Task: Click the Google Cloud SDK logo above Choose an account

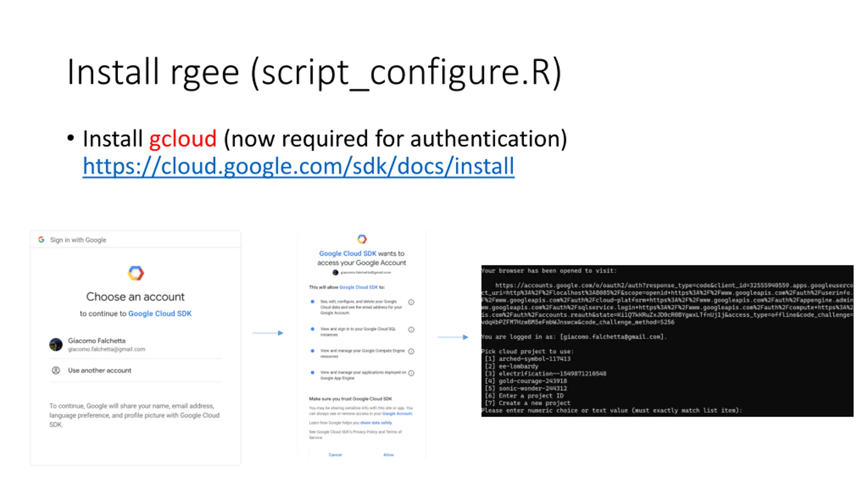Action: (136, 273)
